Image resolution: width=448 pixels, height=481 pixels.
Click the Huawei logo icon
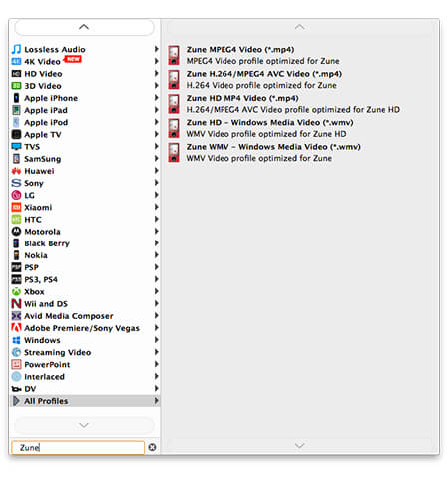pyautogui.click(x=16, y=171)
